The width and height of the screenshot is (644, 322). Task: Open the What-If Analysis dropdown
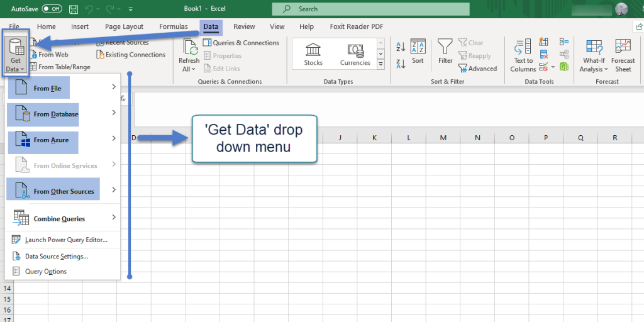coord(594,56)
